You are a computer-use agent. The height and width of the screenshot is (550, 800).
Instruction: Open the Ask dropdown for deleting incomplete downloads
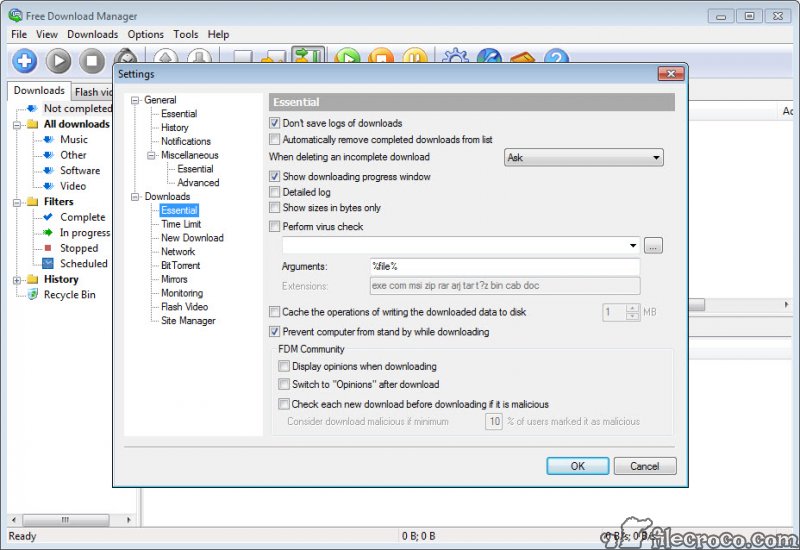(583, 158)
